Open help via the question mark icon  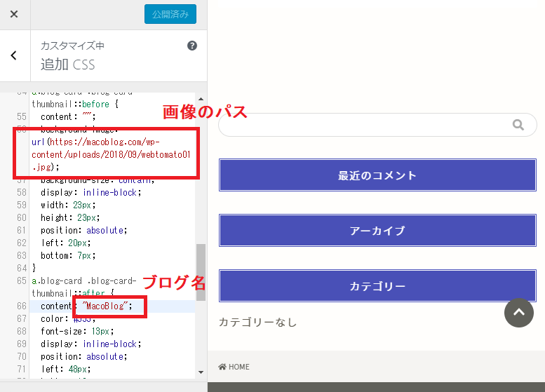(192, 46)
